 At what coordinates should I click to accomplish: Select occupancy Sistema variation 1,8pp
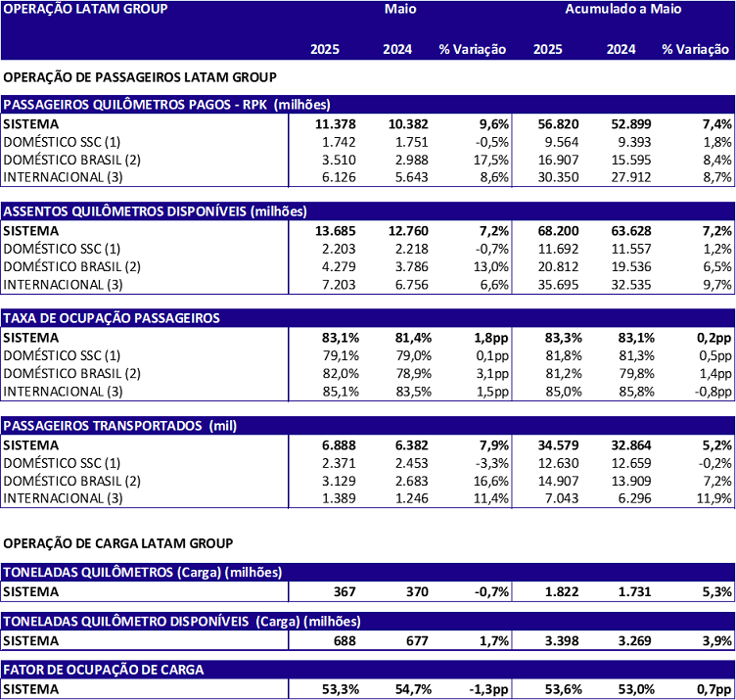tap(491, 338)
